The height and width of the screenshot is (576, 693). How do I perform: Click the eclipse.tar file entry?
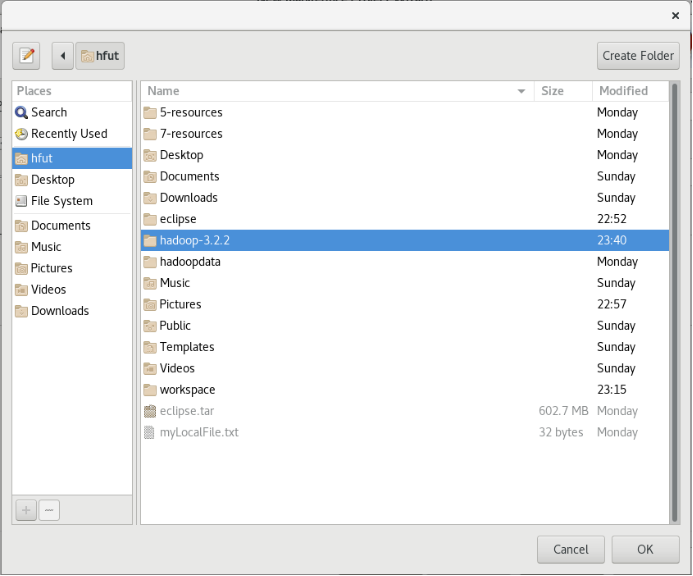point(405,411)
